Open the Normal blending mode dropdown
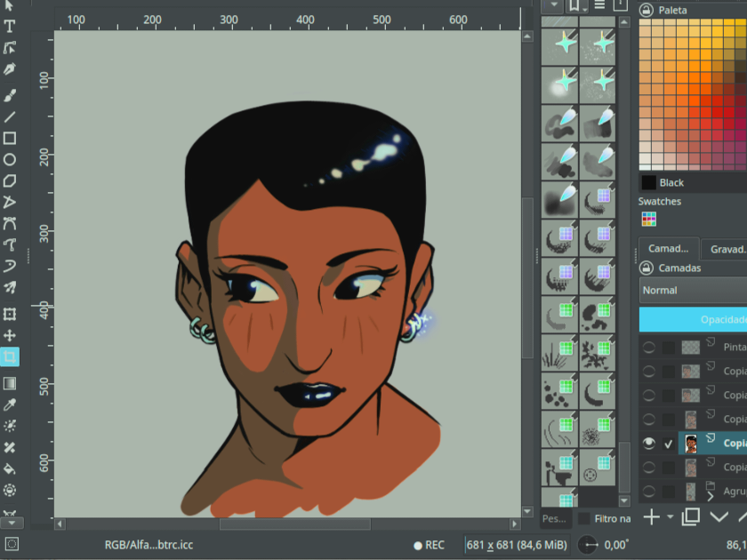This screenshot has height=560, width=747. [693, 291]
